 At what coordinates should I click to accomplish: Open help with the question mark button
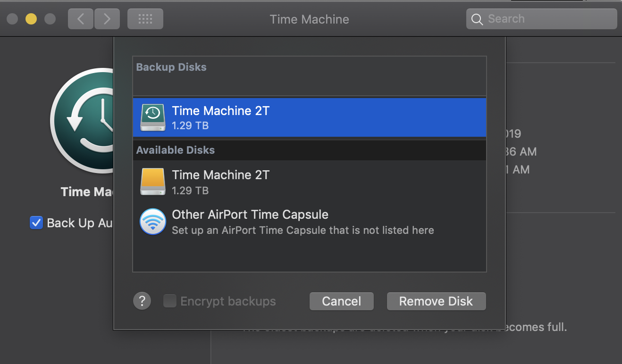click(x=142, y=301)
